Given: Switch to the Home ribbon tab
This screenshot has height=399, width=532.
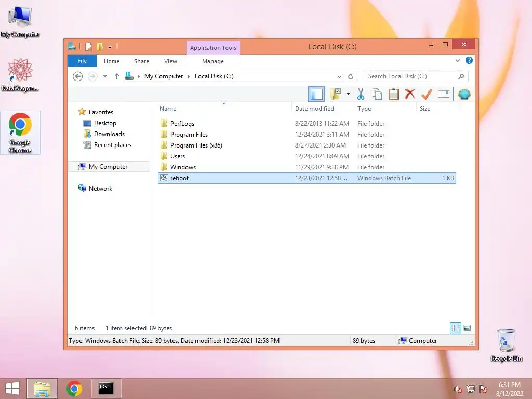Looking at the screenshot, I should [x=112, y=61].
